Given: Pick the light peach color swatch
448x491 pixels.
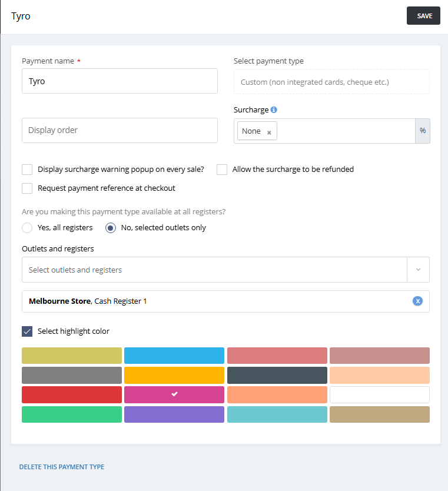Looking at the screenshot, I should coord(380,375).
